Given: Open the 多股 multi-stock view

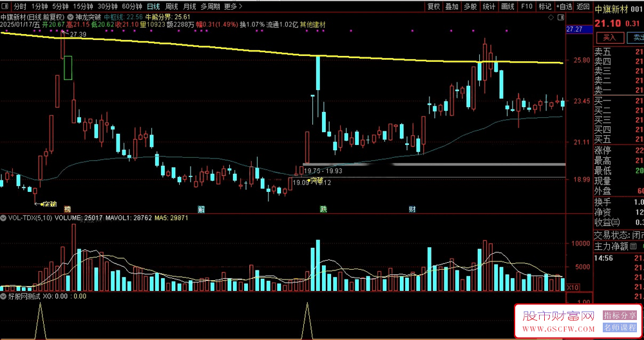Looking at the screenshot, I should click(470, 6).
